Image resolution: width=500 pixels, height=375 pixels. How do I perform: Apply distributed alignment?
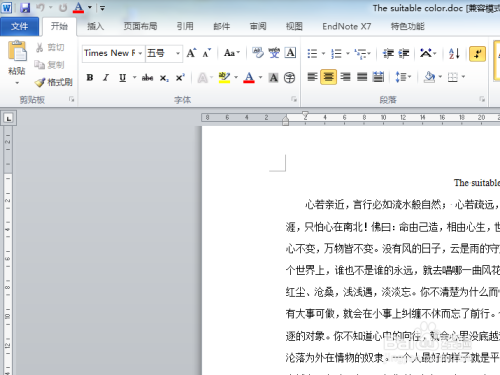click(x=378, y=77)
